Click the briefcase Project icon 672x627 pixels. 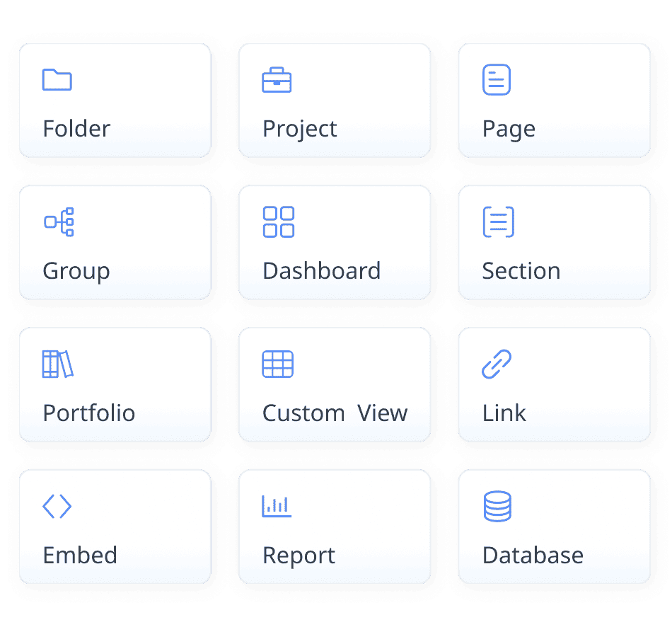coord(277,81)
